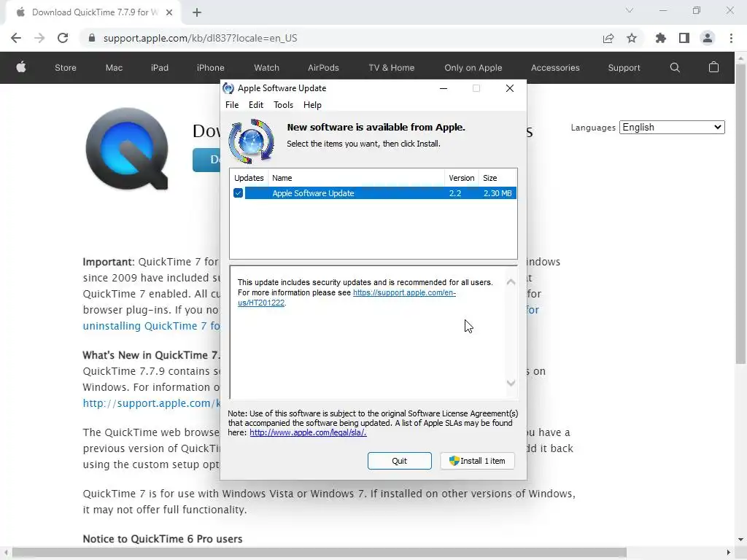Click the page's horizontal scrollbar thumb
Image resolution: width=747 pixels, height=560 pixels.
(x=320, y=552)
